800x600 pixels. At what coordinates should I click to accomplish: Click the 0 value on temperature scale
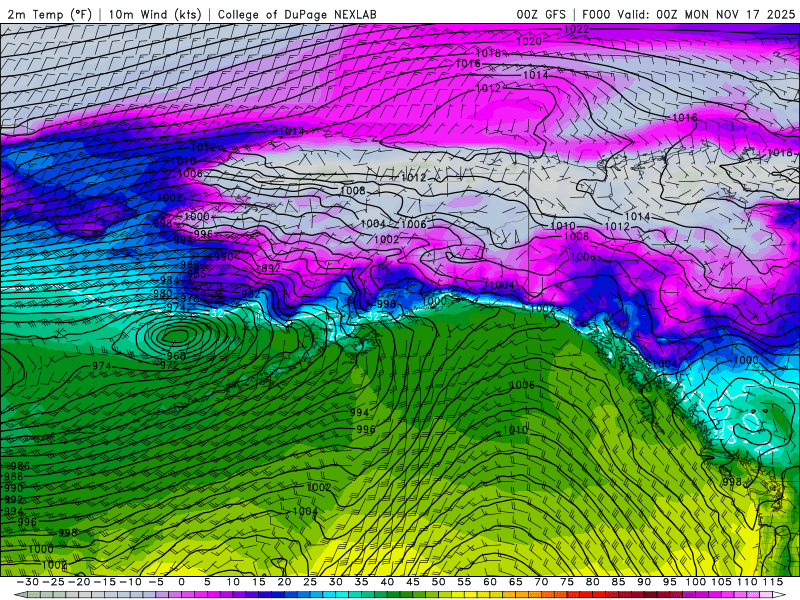182,582
